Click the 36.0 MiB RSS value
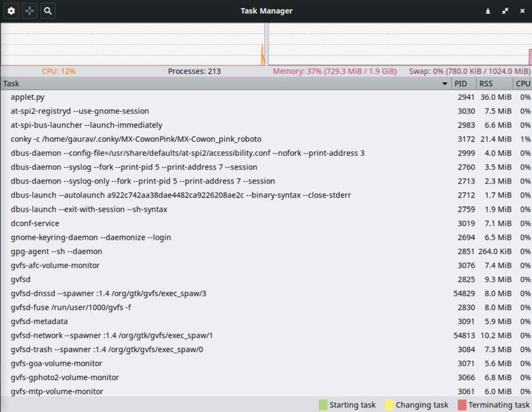The height and width of the screenshot is (412, 532). [x=496, y=97]
